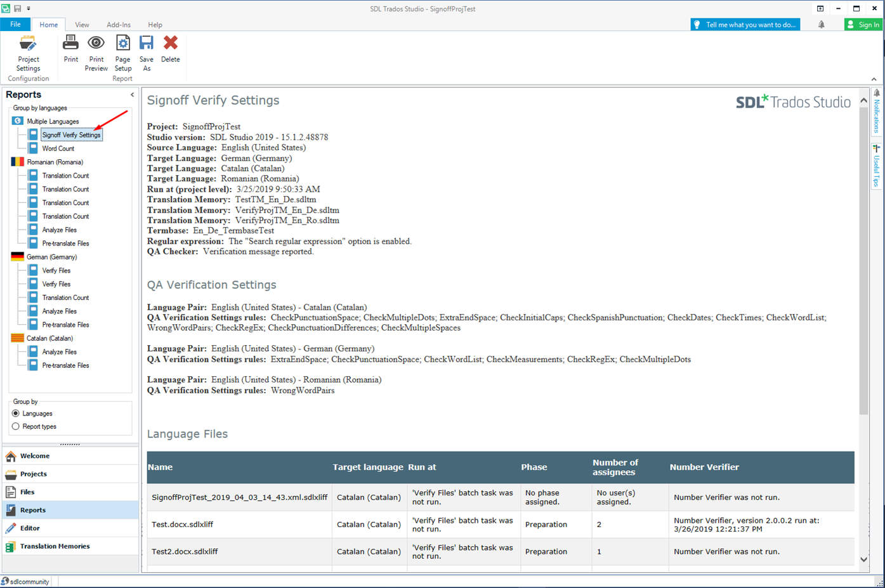
Task: Open the Useful Tips side tab
Action: [x=877, y=166]
